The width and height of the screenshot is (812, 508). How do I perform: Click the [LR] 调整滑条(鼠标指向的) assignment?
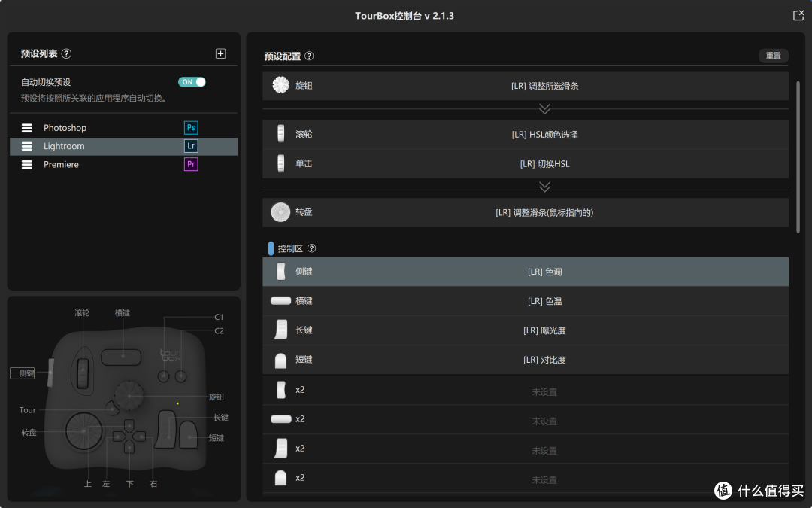[544, 212]
